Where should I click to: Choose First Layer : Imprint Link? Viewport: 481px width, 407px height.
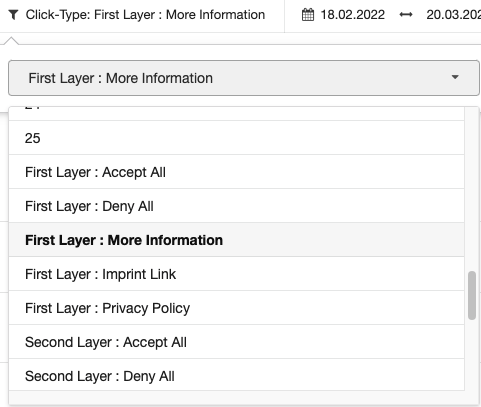pyautogui.click(x=236, y=274)
